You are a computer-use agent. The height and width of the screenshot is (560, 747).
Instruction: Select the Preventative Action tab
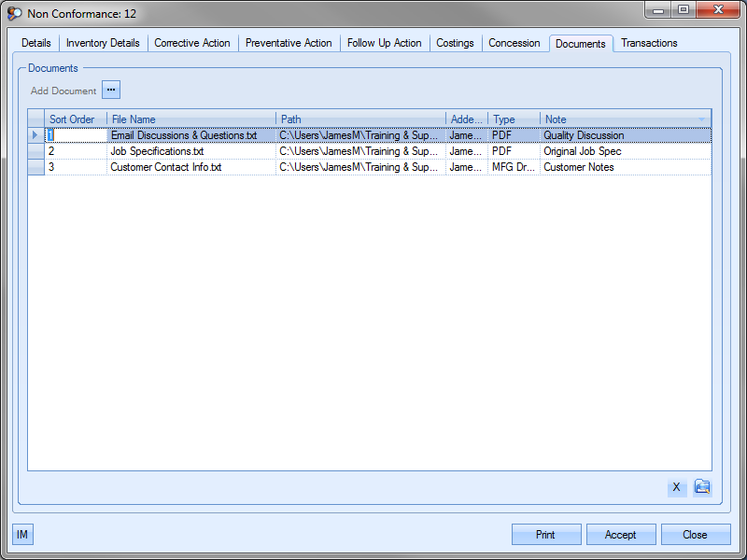289,43
